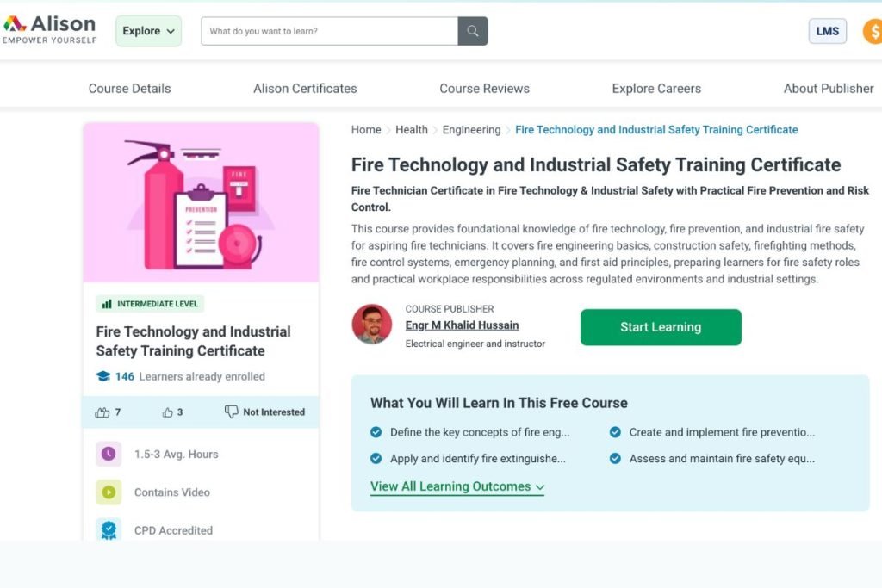Open the Alison Certificates tab
882x588 pixels.
pos(305,89)
